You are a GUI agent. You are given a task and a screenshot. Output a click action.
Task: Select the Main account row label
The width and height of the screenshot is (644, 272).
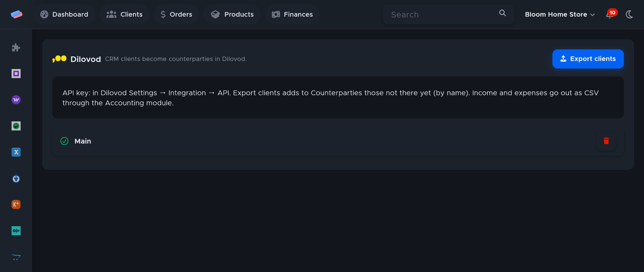pos(83,141)
